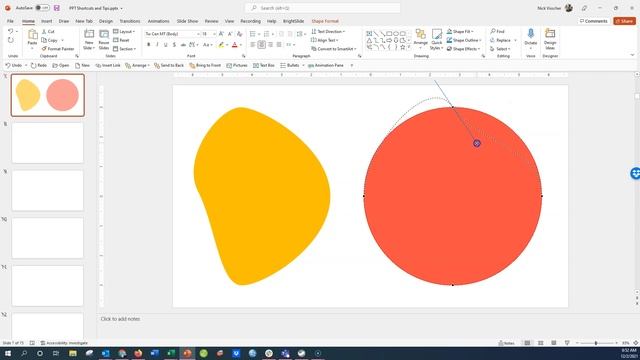The height and width of the screenshot is (360, 640).
Task: Save the presentation with the save icon
Action: (x=57, y=8)
